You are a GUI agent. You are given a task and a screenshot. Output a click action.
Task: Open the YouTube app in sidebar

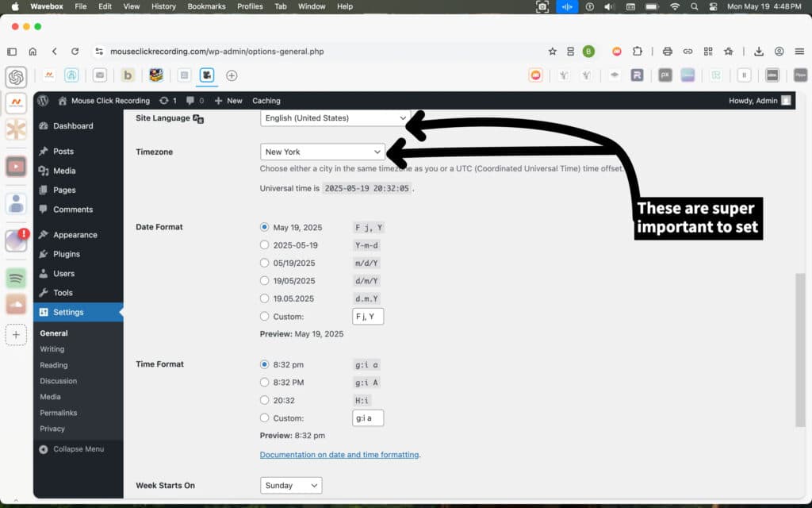16,167
